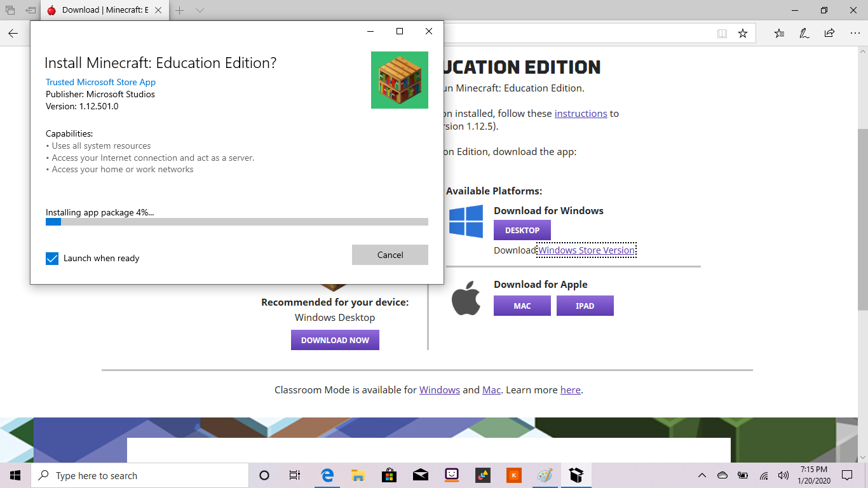The height and width of the screenshot is (488, 868).
Task: Uncheck the Launch when ready checkbox
Action: [x=52, y=259]
